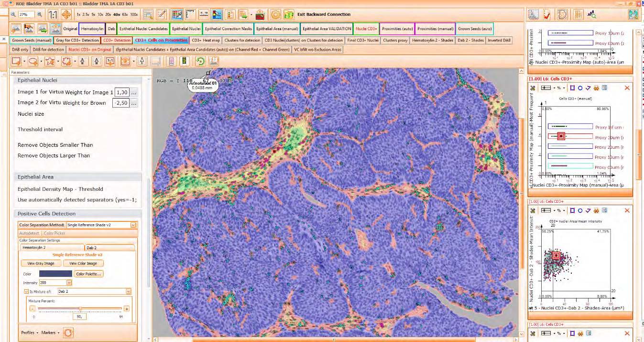The height and width of the screenshot is (342, 644).
Task: Open the rectangle annotation tool
Action: point(16,61)
